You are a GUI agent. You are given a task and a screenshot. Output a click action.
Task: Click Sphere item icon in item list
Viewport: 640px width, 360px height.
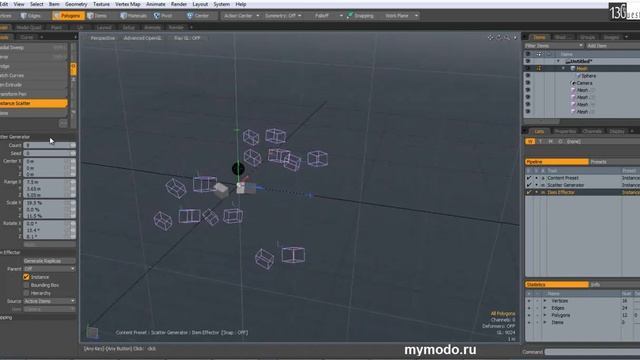tap(579, 76)
